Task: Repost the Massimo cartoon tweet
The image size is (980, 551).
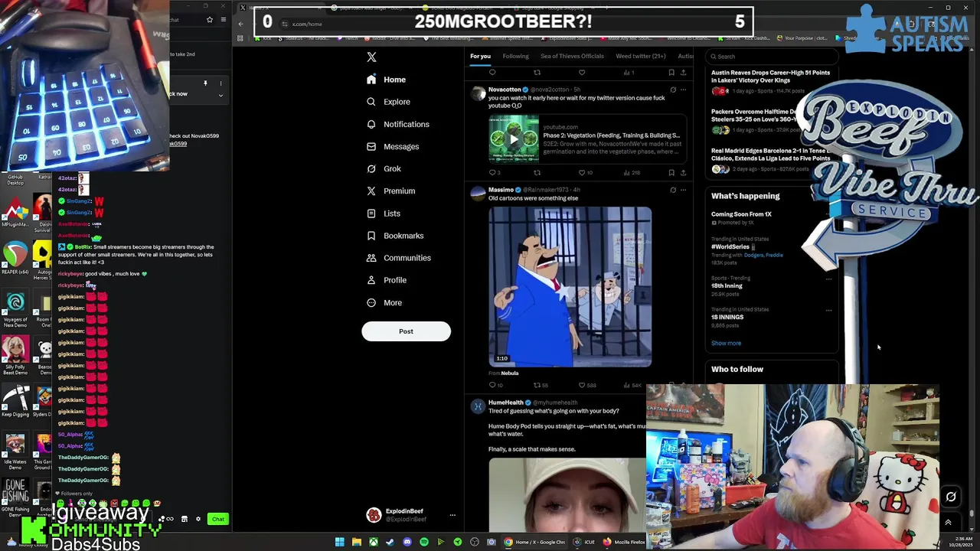Action: point(538,385)
